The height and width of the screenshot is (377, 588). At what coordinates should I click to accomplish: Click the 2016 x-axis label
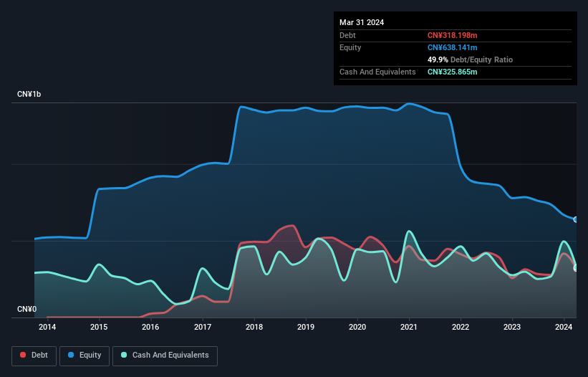tap(150, 327)
